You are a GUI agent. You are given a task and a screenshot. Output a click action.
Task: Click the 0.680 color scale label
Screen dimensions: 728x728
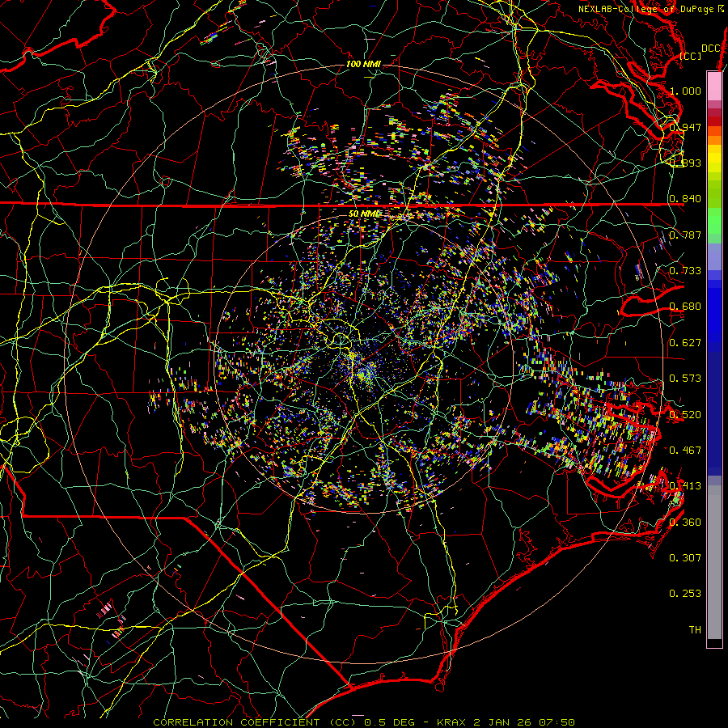click(685, 307)
